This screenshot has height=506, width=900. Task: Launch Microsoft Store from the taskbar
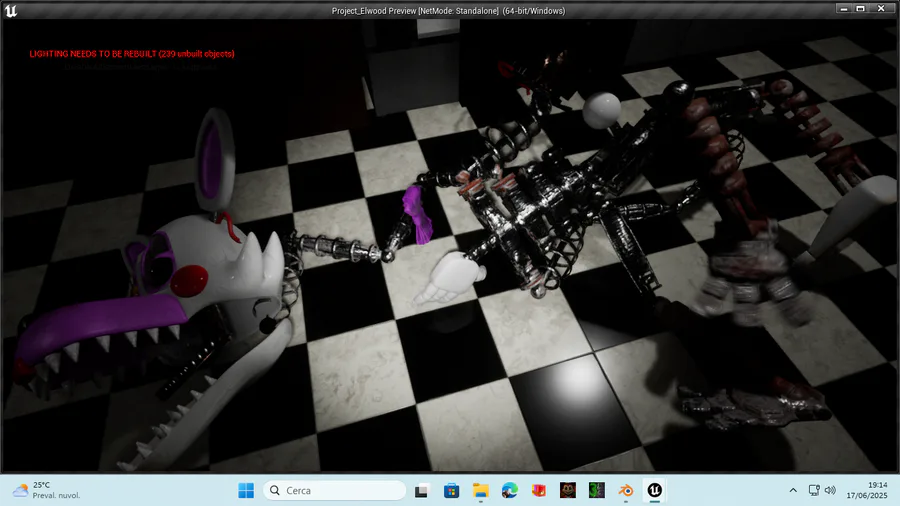point(451,491)
